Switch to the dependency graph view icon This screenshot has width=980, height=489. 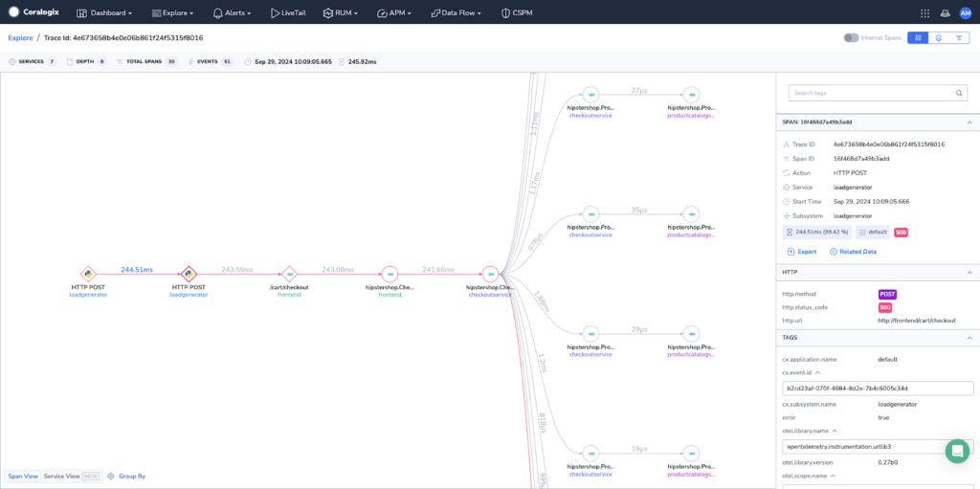(918, 37)
